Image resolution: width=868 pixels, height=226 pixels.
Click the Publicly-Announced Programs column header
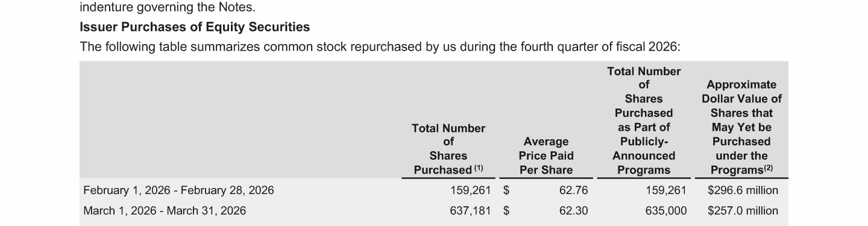click(x=644, y=121)
